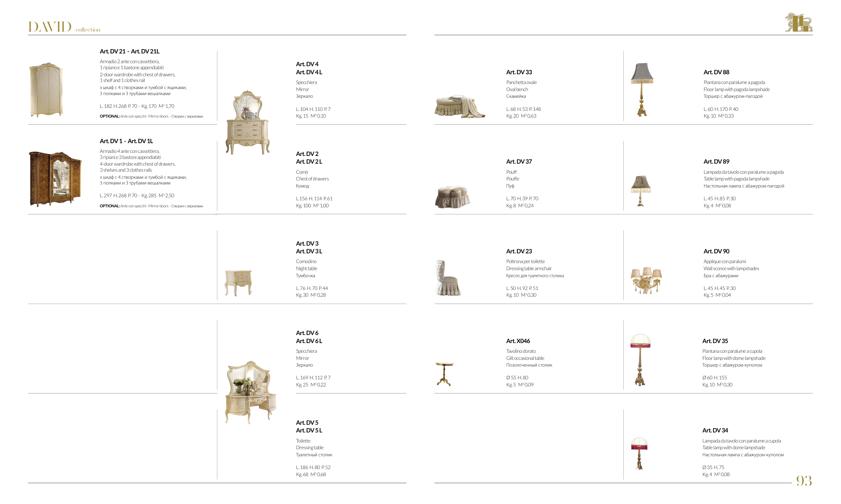Click the Art. X046 item title

point(518,341)
